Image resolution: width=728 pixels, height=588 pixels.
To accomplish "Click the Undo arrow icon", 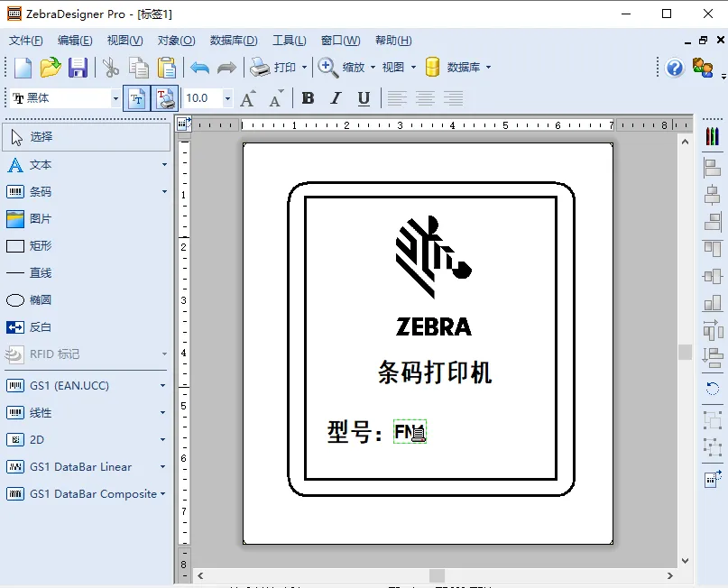I will coord(199,68).
